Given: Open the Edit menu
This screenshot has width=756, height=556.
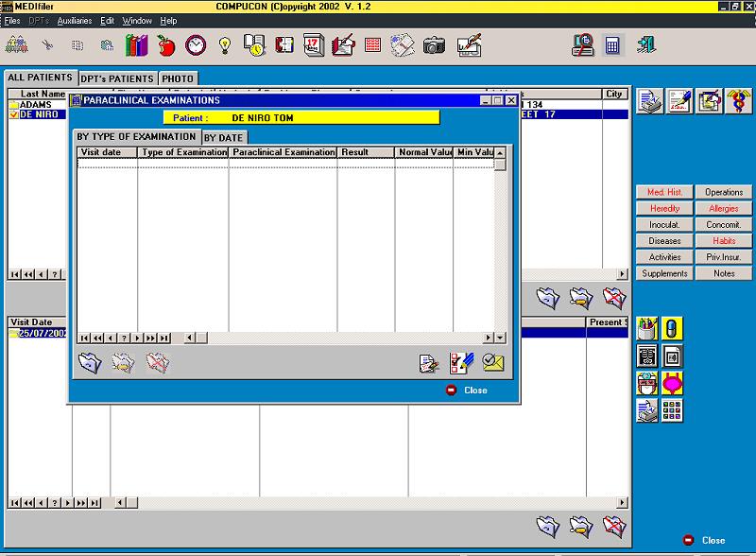Looking at the screenshot, I should 107,21.
